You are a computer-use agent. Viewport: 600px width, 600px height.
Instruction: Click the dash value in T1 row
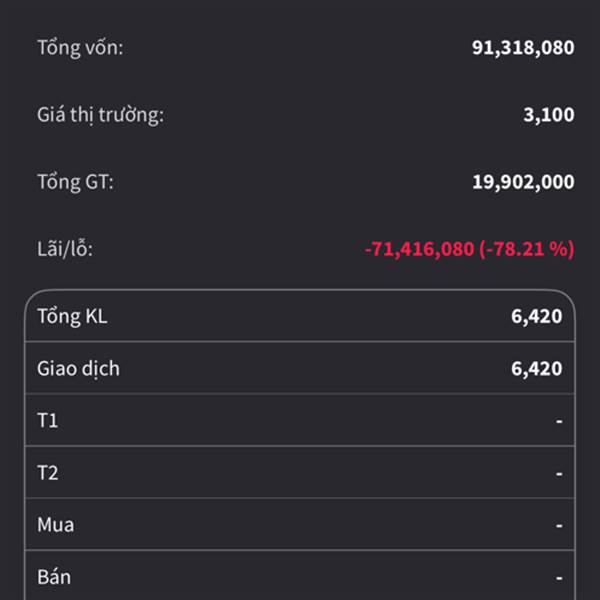[x=559, y=421]
